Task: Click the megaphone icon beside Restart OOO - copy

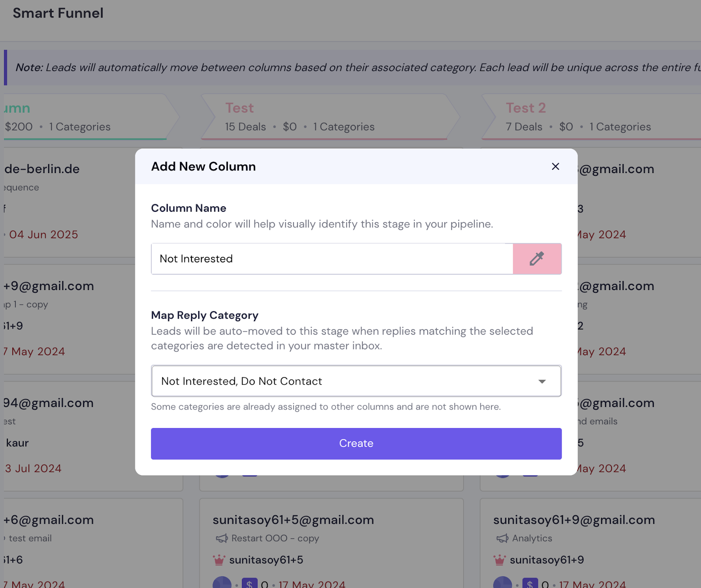Action: click(x=222, y=538)
